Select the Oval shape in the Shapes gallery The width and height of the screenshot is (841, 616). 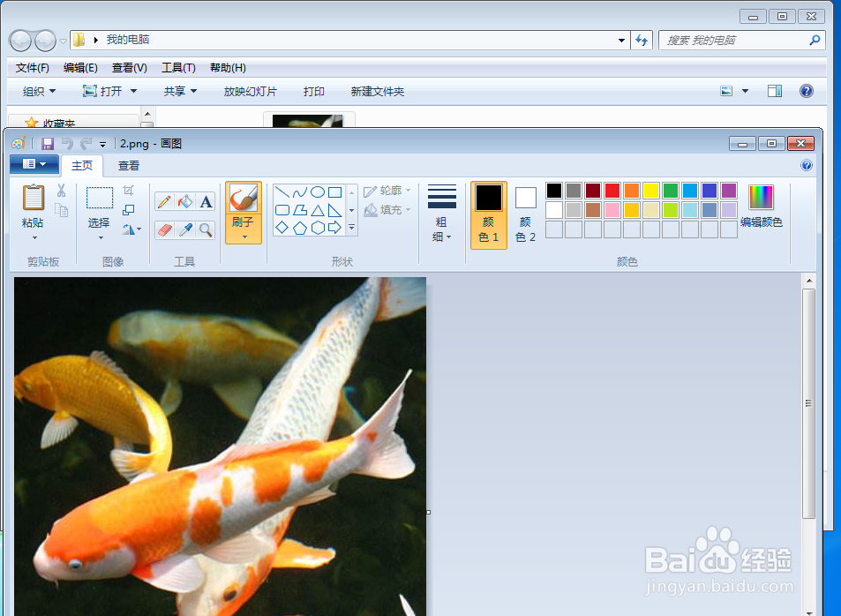pos(316,191)
